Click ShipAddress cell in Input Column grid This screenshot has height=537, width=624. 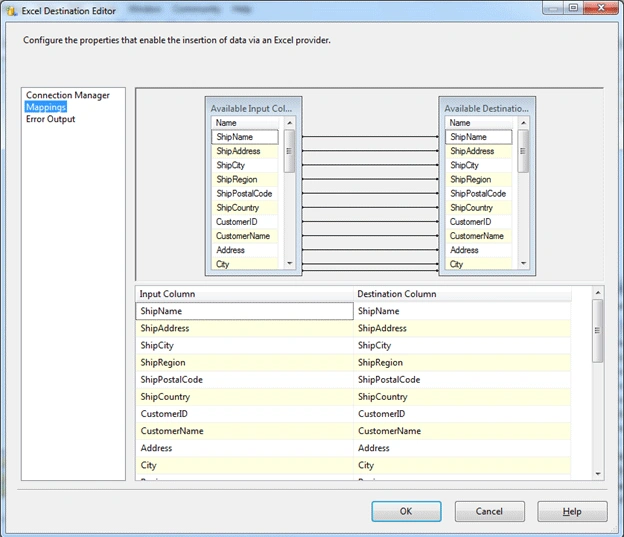click(244, 328)
